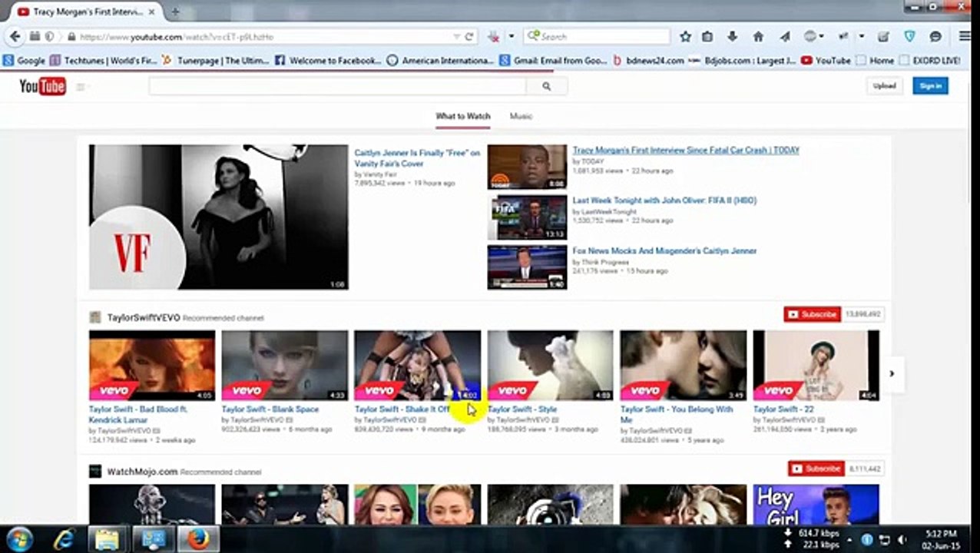Show next TaylorSwiftVEVO videos with arrow
The width and height of the screenshot is (980, 553).
point(892,374)
